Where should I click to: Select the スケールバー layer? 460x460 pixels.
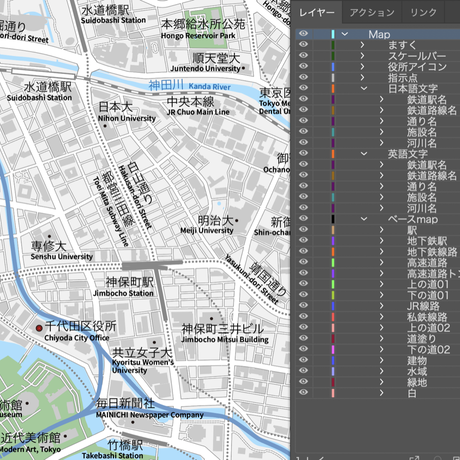[x=417, y=56]
